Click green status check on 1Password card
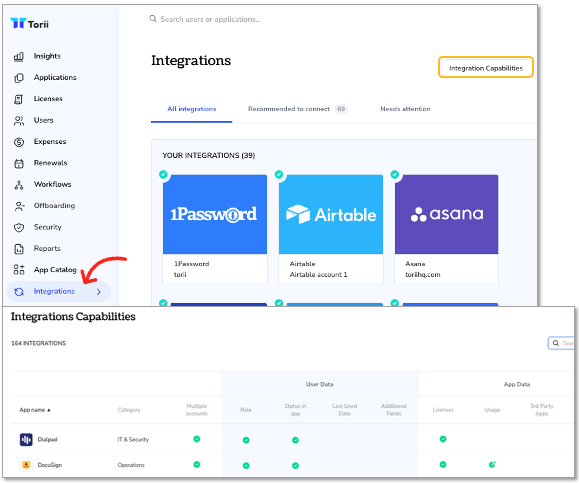579x483 pixels. pyautogui.click(x=163, y=174)
